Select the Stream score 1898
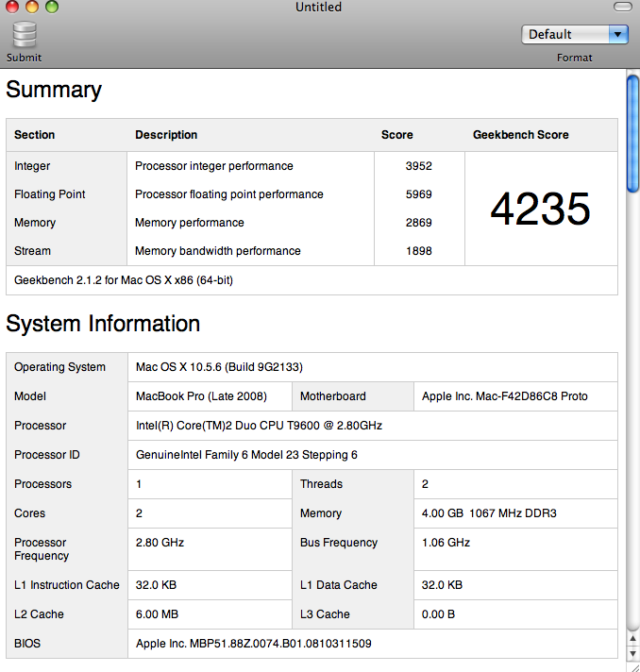Viewport: 640px width, 672px height. [419, 251]
